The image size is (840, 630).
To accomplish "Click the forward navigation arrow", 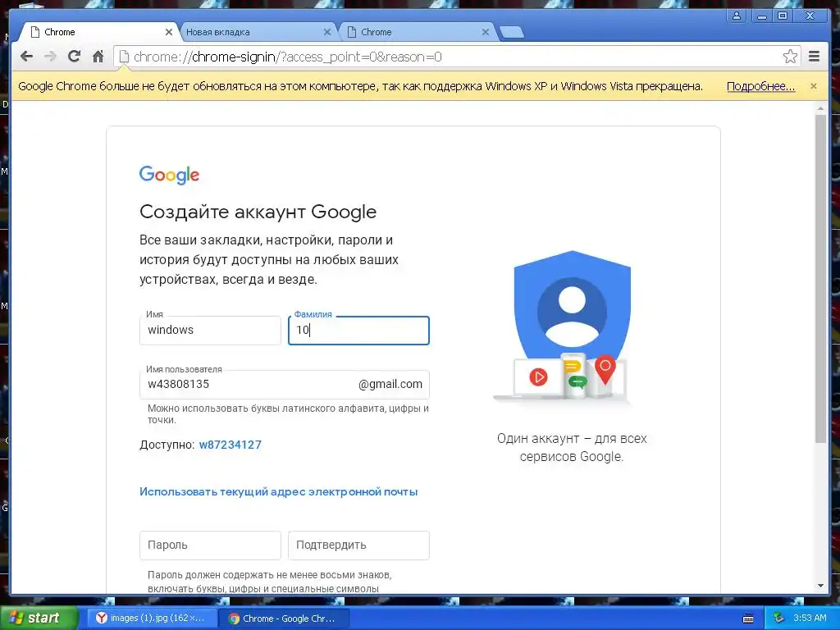I will (x=50, y=57).
